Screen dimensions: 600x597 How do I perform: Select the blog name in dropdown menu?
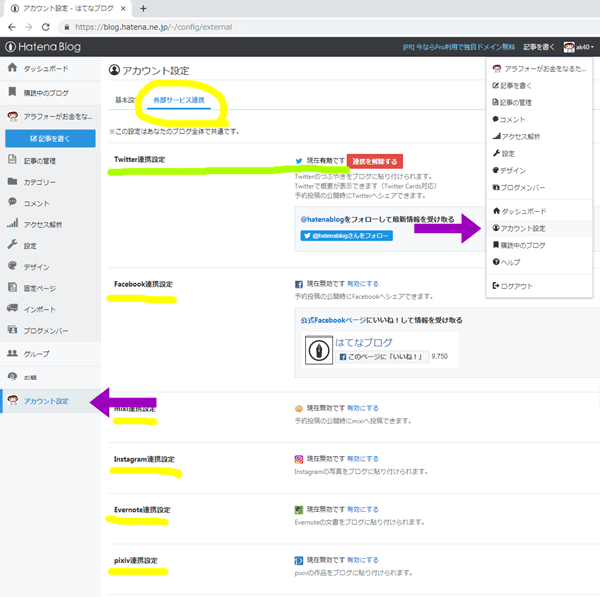539,69
